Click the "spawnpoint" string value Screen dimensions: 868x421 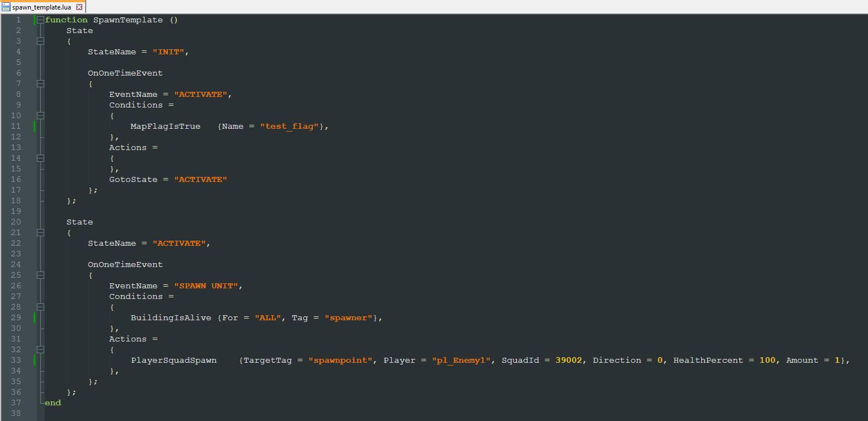click(340, 360)
